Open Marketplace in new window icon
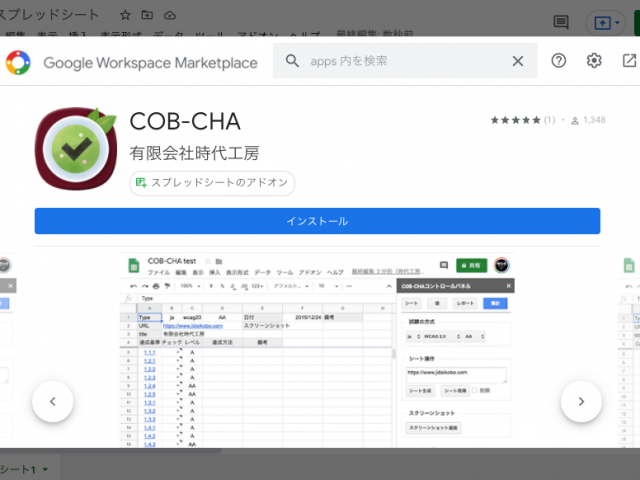640x480 pixels. [629, 61]
